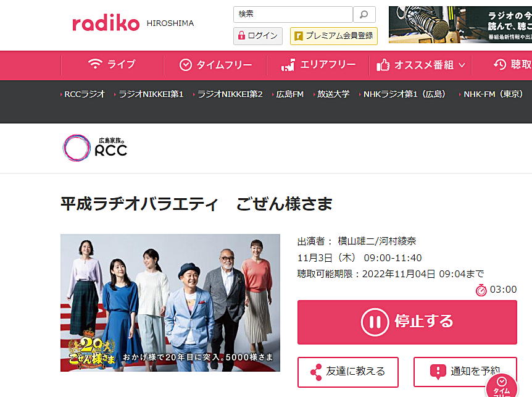Open the エリアフリー tab

(x=318, y=64)
